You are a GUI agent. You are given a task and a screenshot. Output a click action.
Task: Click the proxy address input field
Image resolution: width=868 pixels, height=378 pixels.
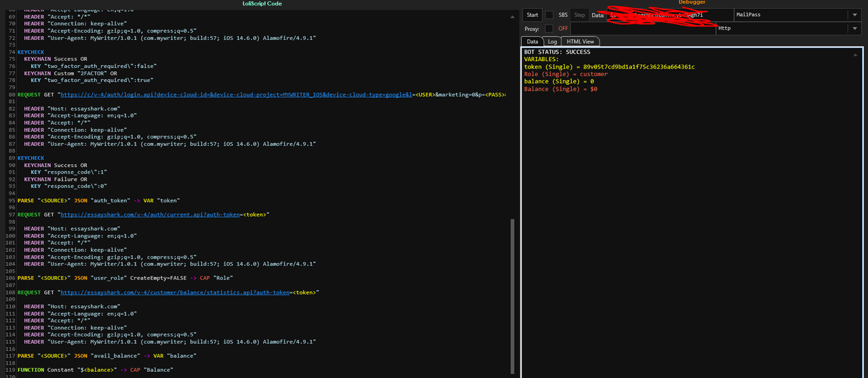643,29
